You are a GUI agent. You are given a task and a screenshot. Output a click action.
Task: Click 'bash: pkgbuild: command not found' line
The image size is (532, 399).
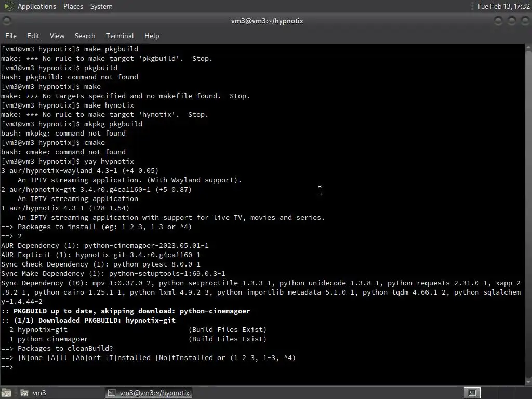click(x=70, y=77)
